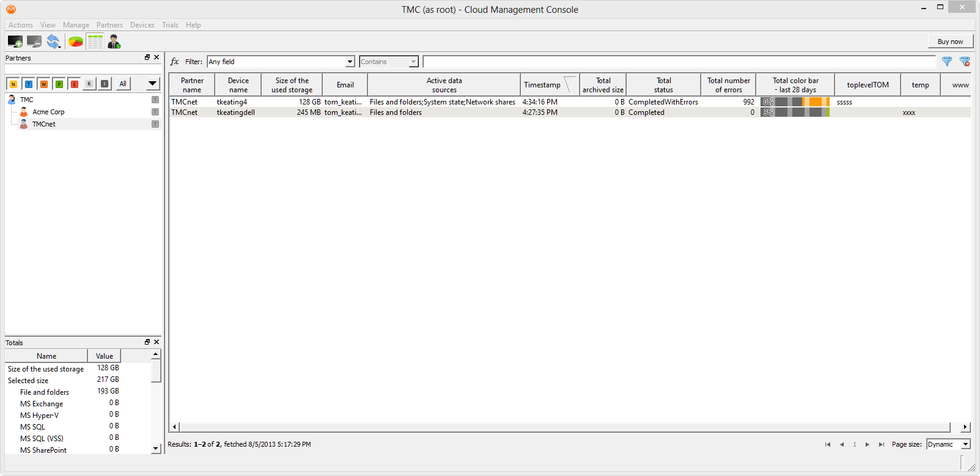This screenshot has height=476, width=980.
Task: Click the tkeating4 orange color bar
Action: pyautogui.click(x=815, y=102)
